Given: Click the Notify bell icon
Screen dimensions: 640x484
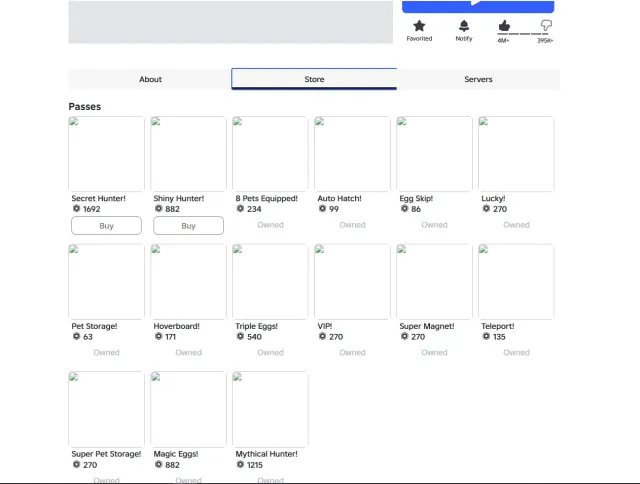Looking at the screenshot, I should [464, 26].
